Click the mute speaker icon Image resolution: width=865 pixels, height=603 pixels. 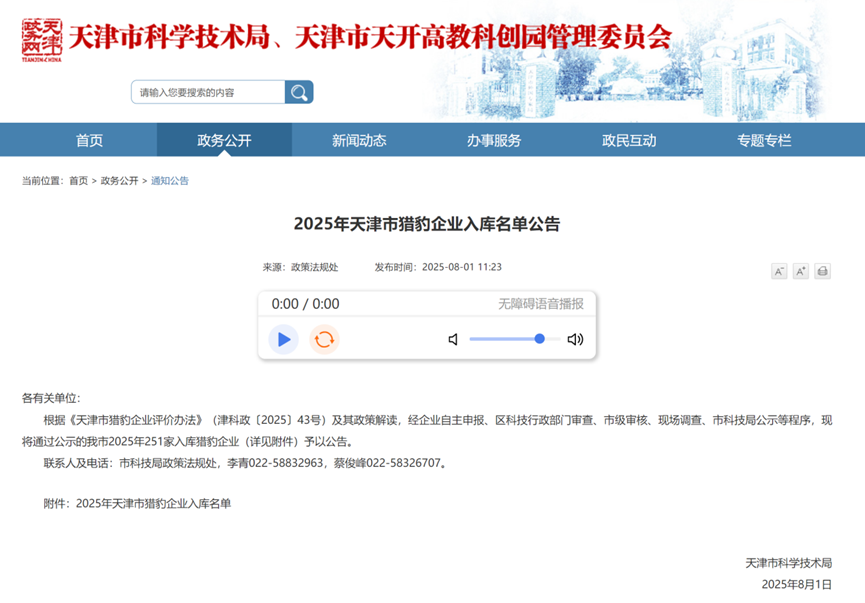(452, 340)
